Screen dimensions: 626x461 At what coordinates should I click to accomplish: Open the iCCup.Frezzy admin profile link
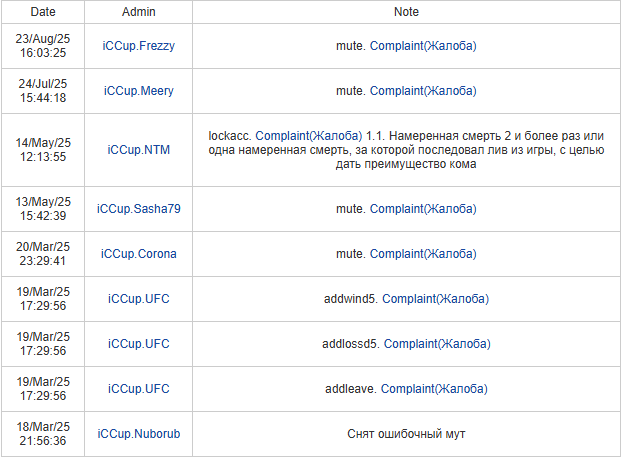[138, 46]
